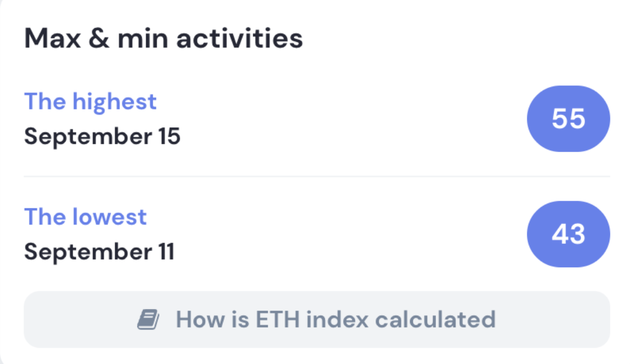Click the word ETH in the bottom button
This screenshot has width=630, height=364.
click(x=278, y=320)
